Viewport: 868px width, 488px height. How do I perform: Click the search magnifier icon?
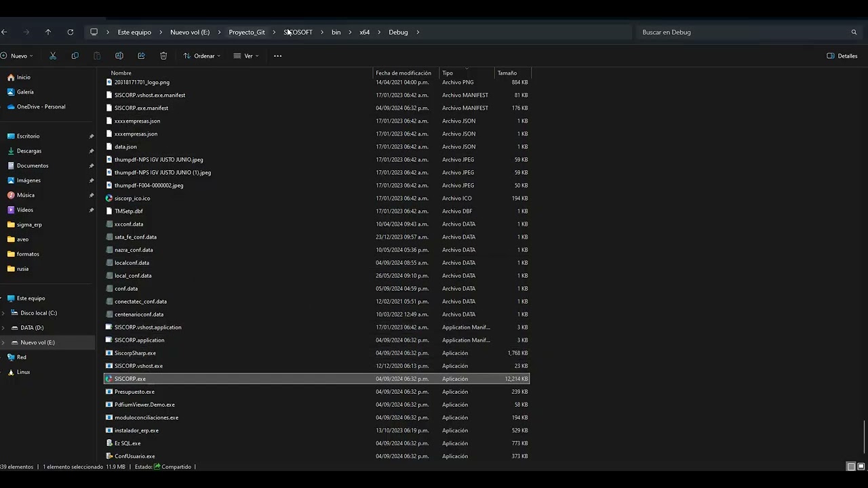pyautogui.click(x=854, y=32)
